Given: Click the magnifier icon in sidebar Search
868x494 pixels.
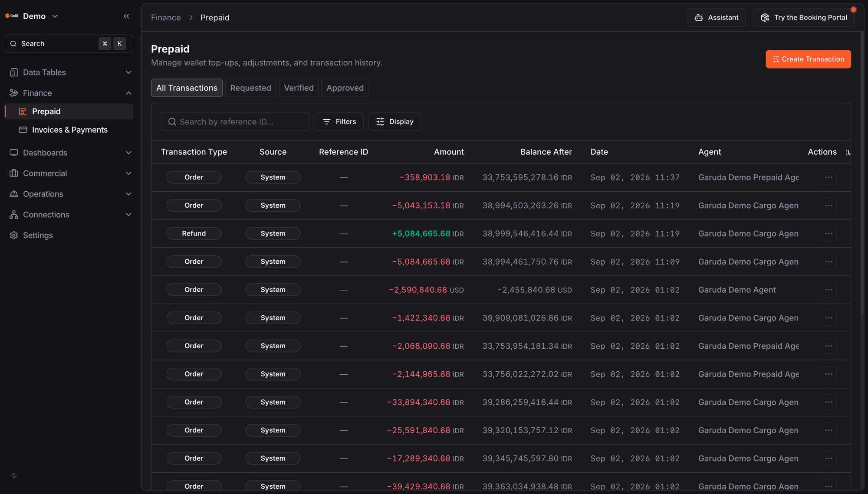Looking at the screenshot, I should [13, 44].
